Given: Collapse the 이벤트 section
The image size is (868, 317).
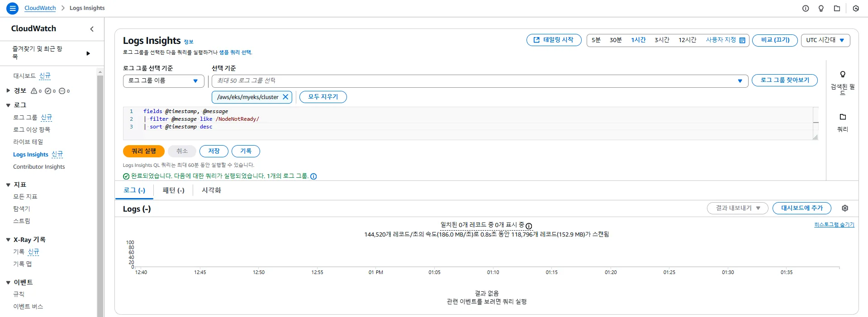Looking at the screenshot, I should (x=8, y=282).
